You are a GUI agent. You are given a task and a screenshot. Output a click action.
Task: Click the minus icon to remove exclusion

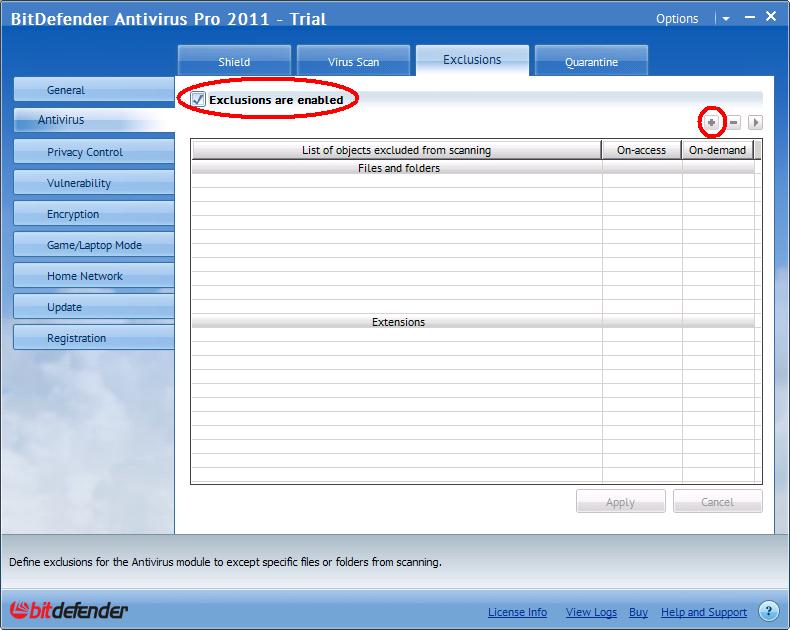pyautogui.click(x=733, y=122)
